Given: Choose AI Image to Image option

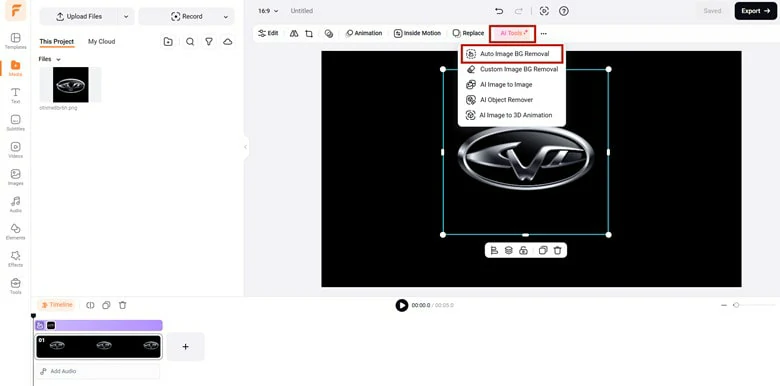Looking at the screenshot, I should [x=499, y=85].
